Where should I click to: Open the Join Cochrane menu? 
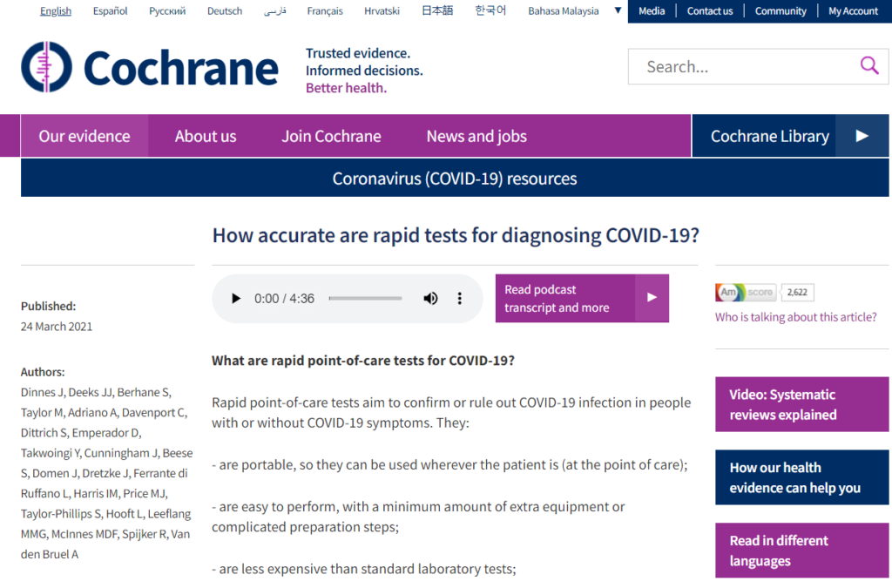(331, 136)
